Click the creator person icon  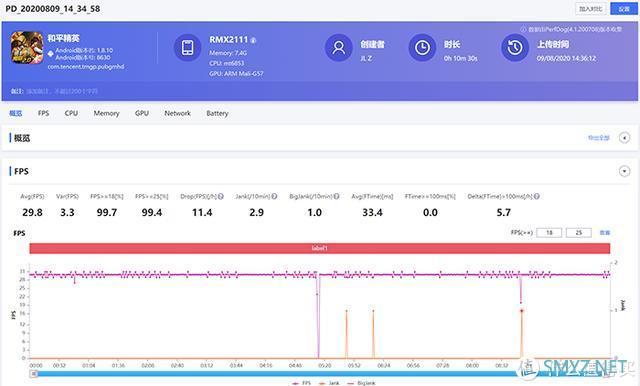(338, 48)
